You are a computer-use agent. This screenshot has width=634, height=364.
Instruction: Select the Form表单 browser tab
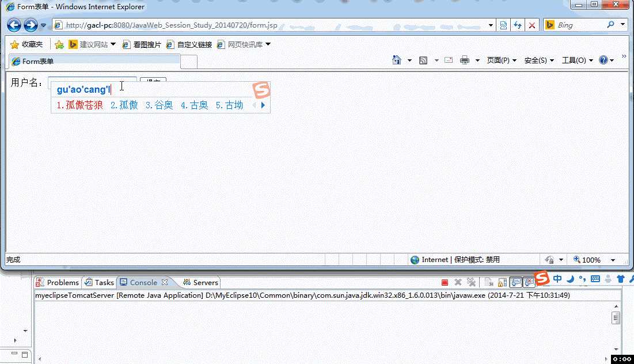pos(95,61)
